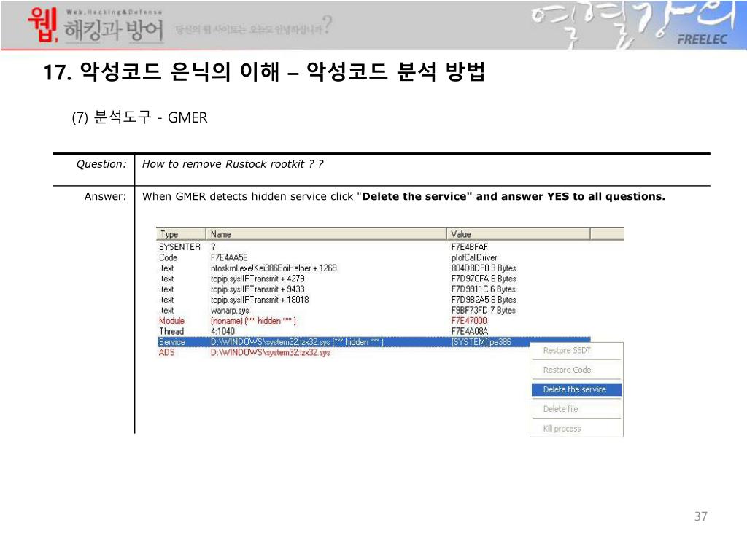The image size is (747, 560).
Task: Select the wanarp.sys row
Action: (374, 310)
